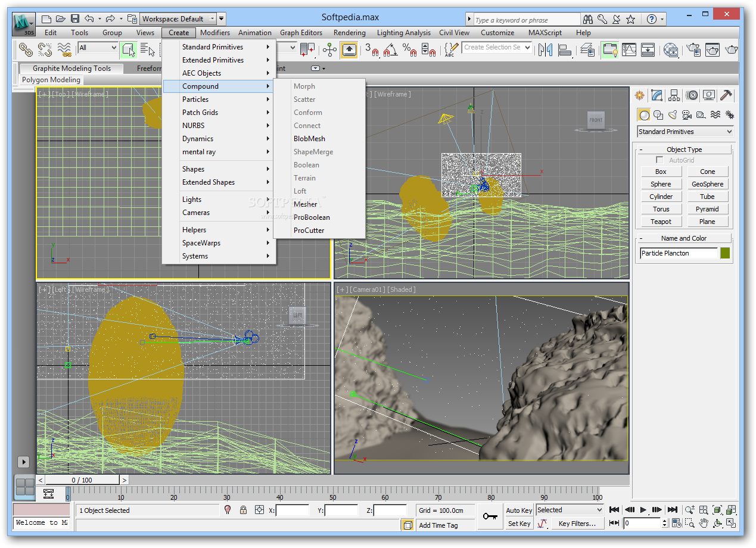Image resolution: width=756 pixels, height=548 pixels.
Task: Open the Curve Editor icon
Action: pyautogui.click(x=629, y=49)
